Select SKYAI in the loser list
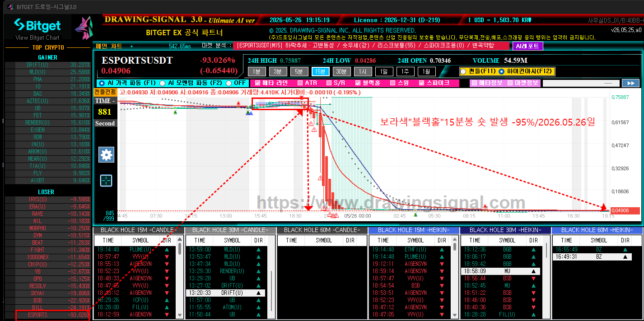Image resolution: width=644 pixels, height=321 pixels. pos(47,293)
